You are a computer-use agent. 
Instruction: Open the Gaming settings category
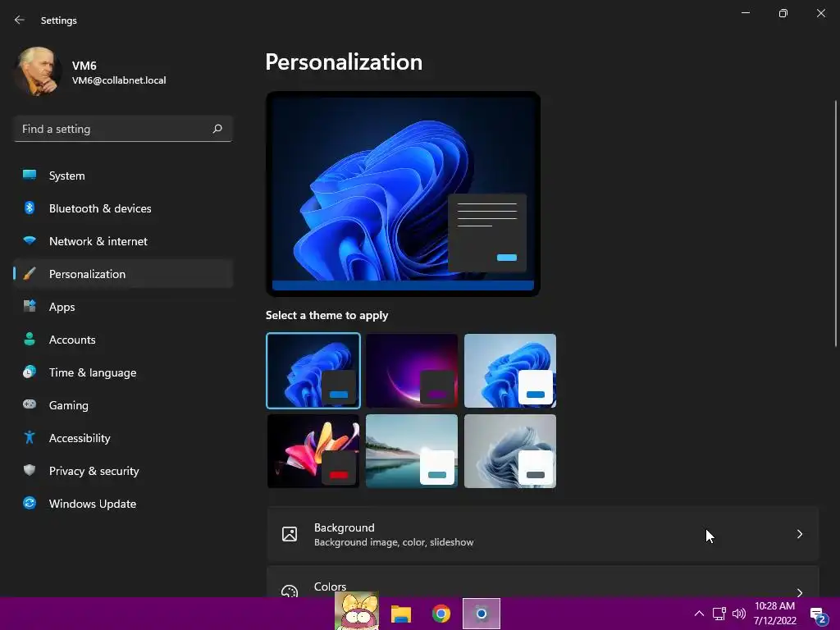[123, 404]
